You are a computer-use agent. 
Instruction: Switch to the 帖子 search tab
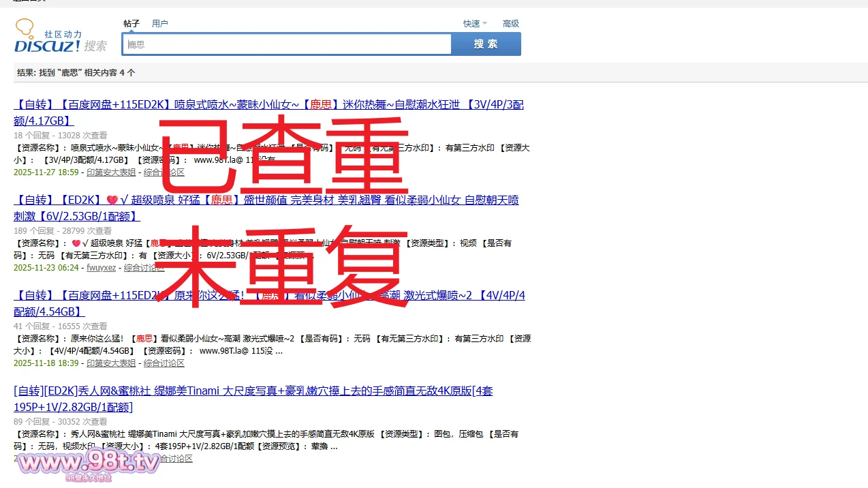pyautogui.click(x=131, y=23)
